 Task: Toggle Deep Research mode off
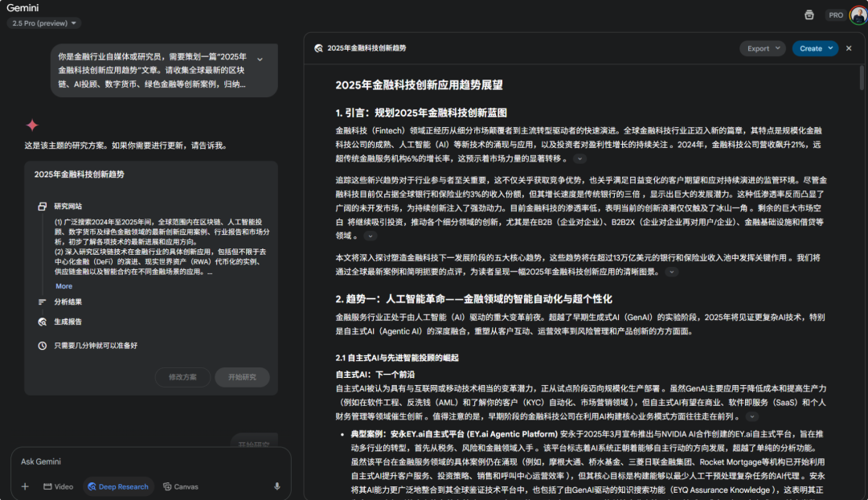pyautogui.click(x=118, y=486)
